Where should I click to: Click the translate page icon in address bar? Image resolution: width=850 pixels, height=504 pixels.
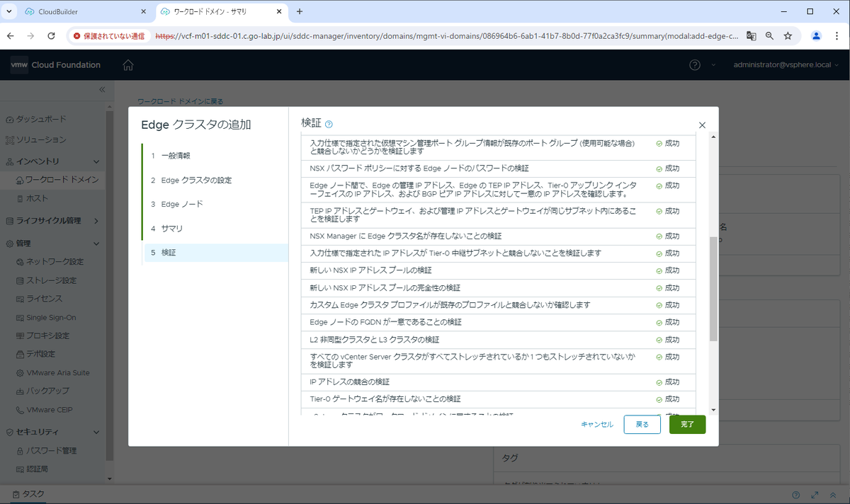[x=751, y=35]
